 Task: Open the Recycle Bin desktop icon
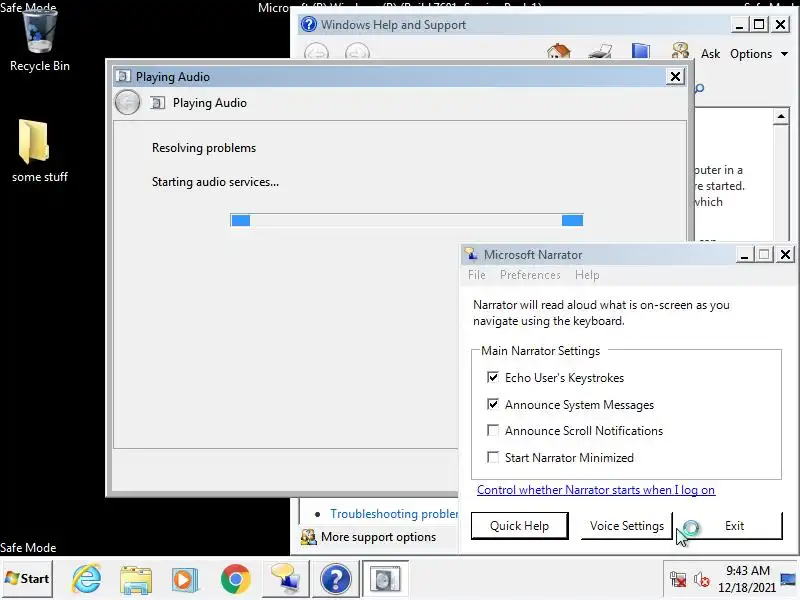(x=39, y=41)
